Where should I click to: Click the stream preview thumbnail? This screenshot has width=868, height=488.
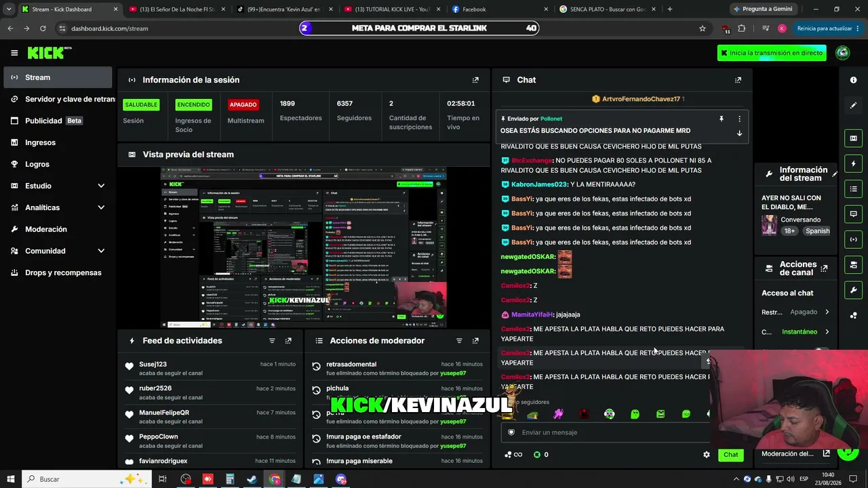pyautogui.click(x=303, y=247)
